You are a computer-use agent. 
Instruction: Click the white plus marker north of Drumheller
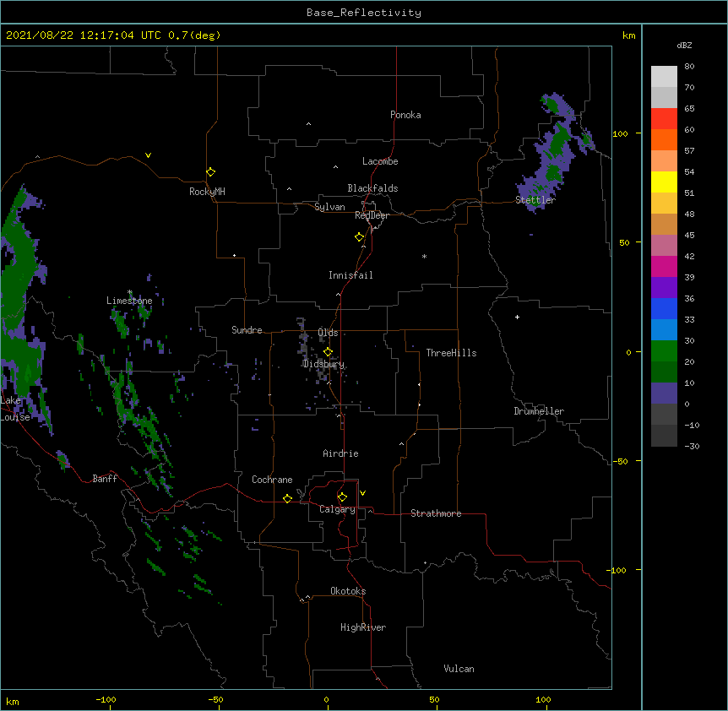click(x=517, y=317)
